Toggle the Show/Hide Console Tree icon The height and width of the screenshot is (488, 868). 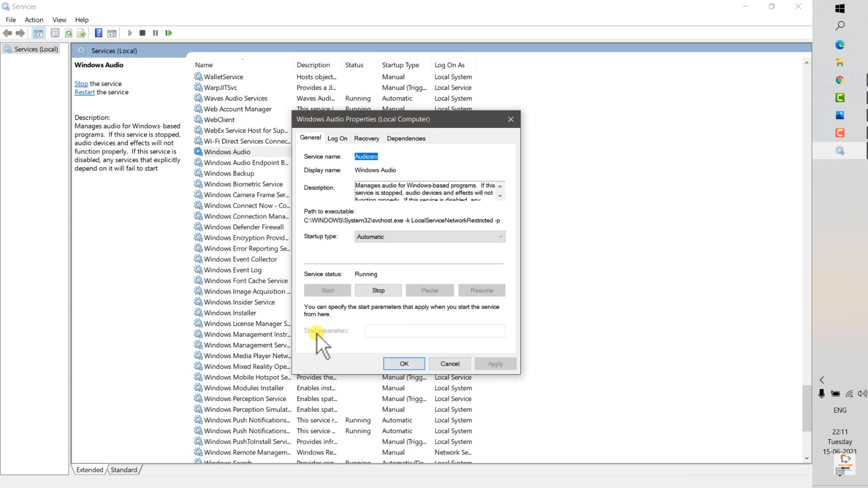click(x=39, y=33)
